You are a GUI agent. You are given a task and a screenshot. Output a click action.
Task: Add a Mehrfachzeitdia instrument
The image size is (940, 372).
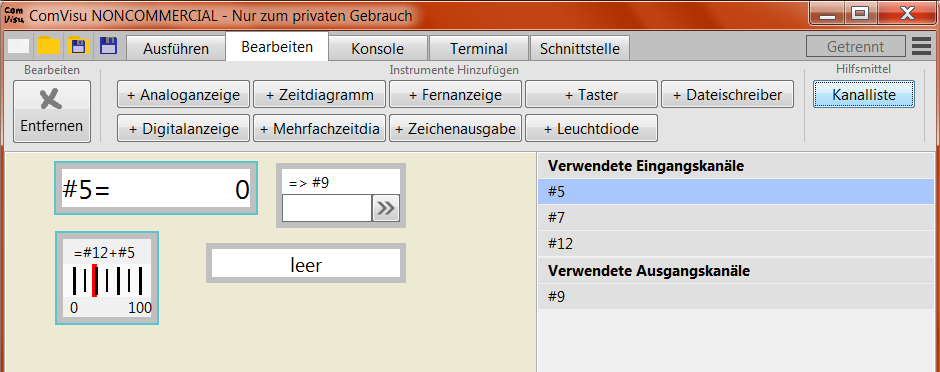pos(320,128)
